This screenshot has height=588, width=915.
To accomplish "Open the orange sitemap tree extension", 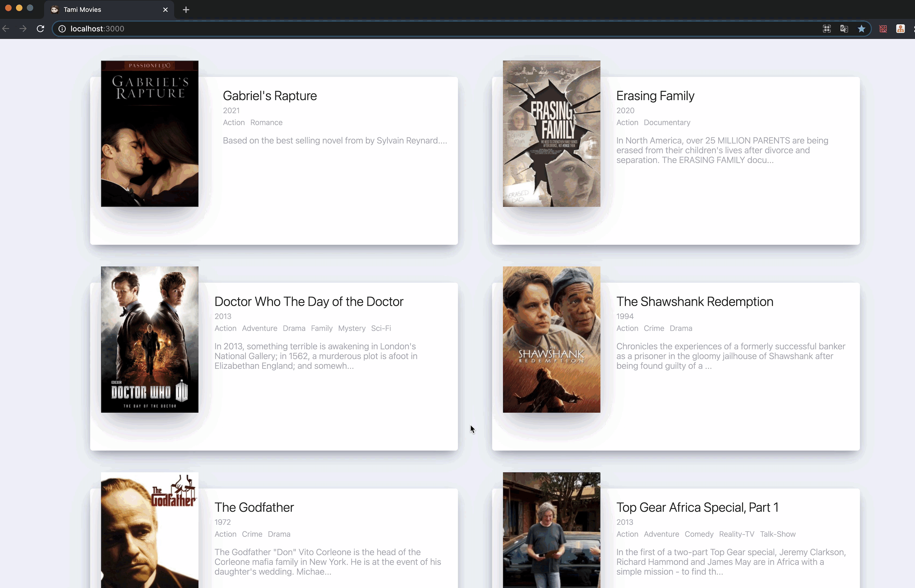I will pos(901,28).
